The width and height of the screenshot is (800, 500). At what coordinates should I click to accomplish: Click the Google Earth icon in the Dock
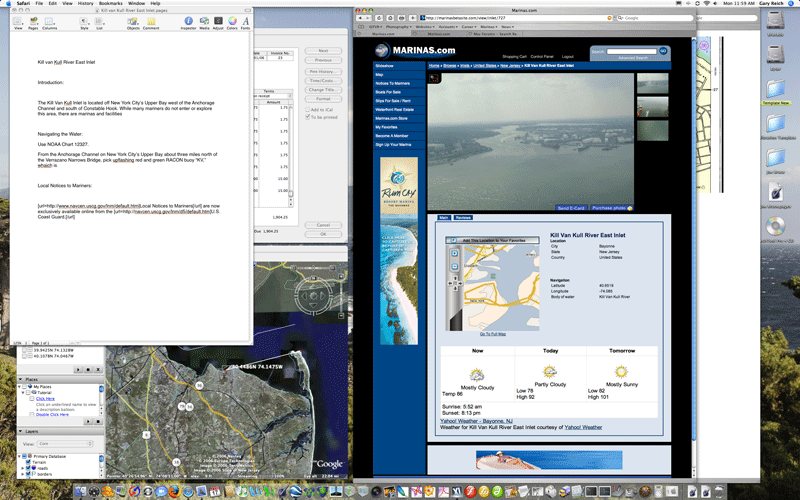[x=295, y=491]
